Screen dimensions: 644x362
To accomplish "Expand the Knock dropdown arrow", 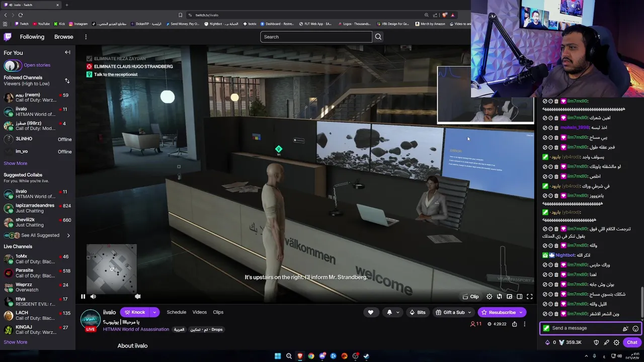I will 154,312.
